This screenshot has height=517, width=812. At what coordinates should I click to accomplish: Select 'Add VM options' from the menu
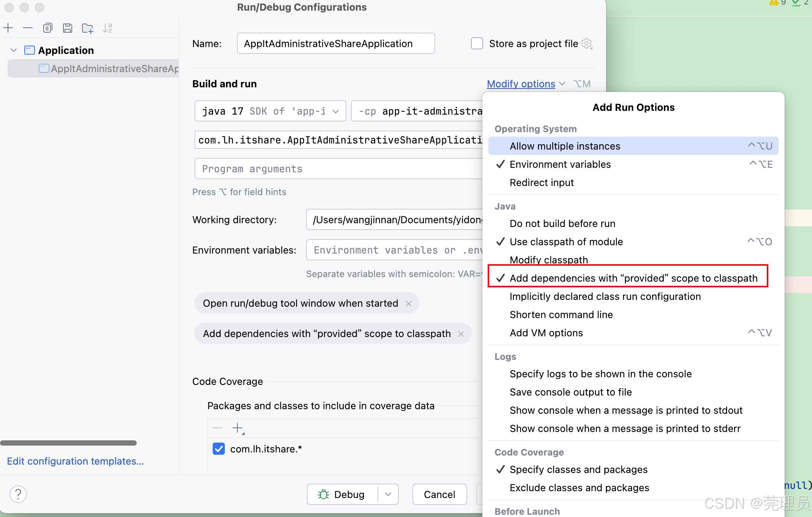point(546,333)
